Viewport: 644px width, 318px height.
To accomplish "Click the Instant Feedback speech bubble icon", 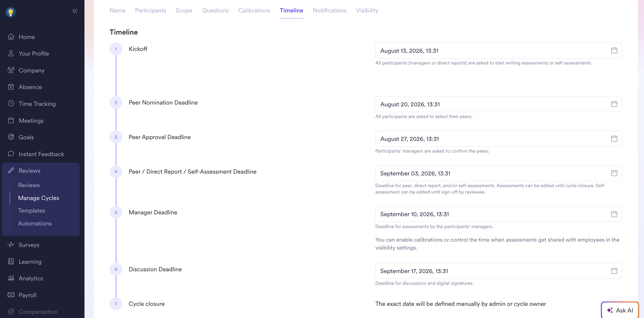I will 11,154.
